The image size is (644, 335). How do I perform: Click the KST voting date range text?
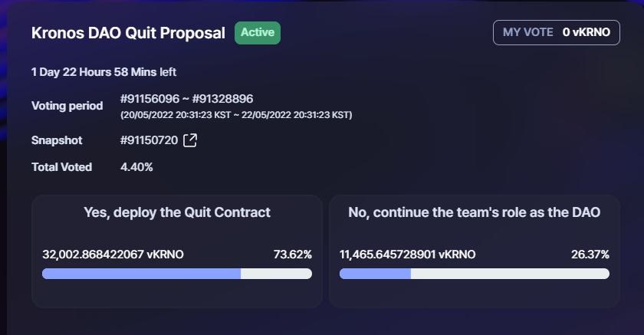tap(236, 115)
